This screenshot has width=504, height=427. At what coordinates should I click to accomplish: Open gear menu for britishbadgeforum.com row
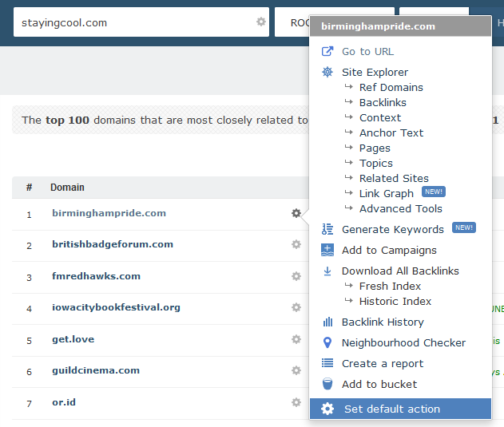click(x=296, y=244)
